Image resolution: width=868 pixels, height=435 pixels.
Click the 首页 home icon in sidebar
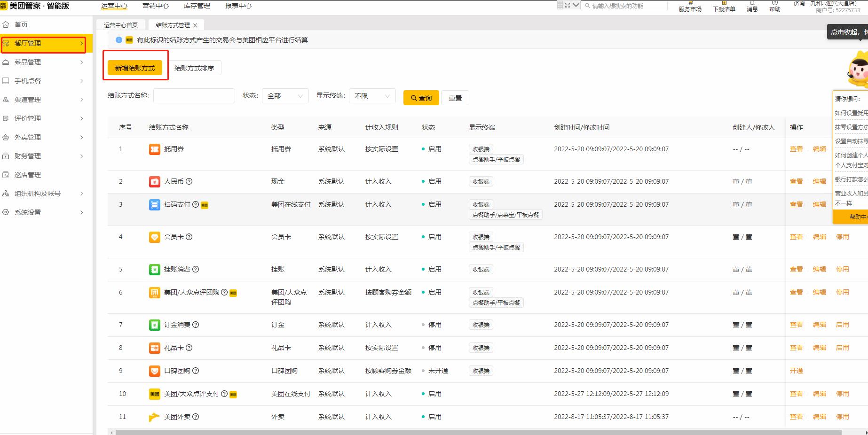tap(6, 24)
